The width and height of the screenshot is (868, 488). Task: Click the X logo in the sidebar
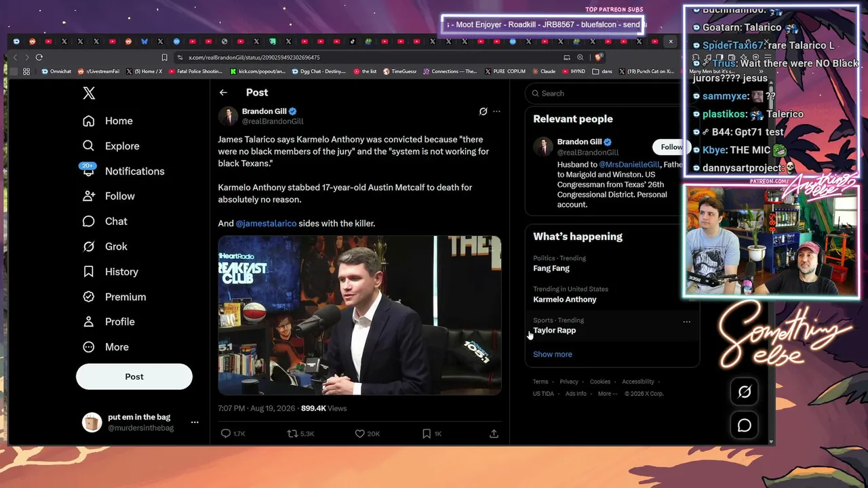click(89, 94)
